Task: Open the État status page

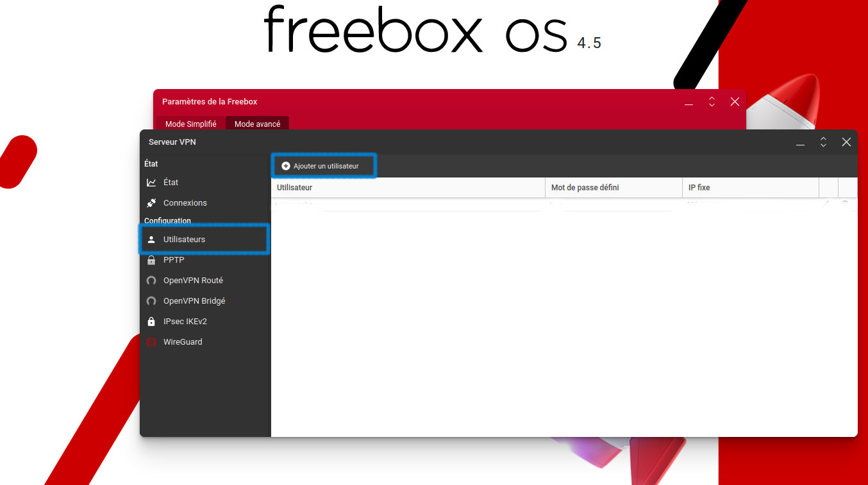Action: click(x=205, y=183)
